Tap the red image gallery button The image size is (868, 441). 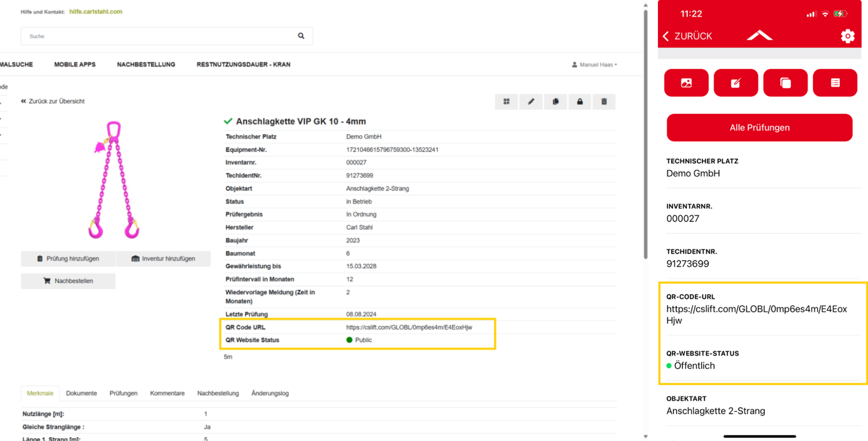pos(686,83)
